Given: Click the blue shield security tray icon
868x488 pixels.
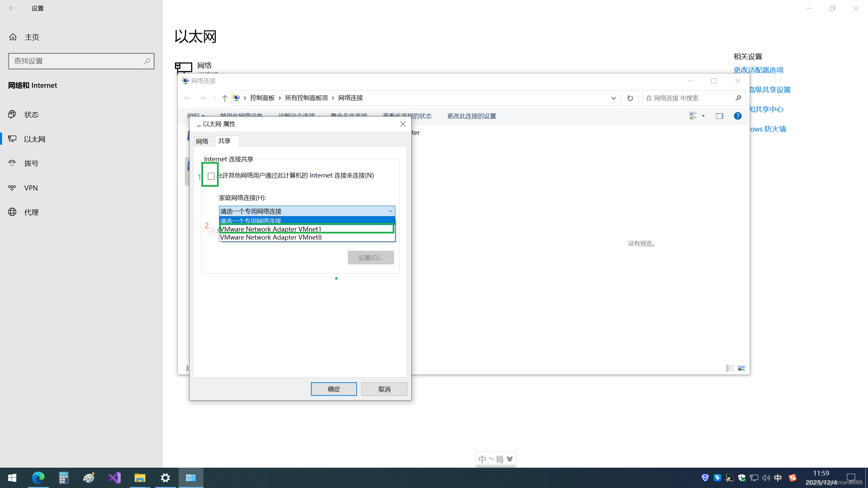Looking at the screenshot, I should 705,478.
